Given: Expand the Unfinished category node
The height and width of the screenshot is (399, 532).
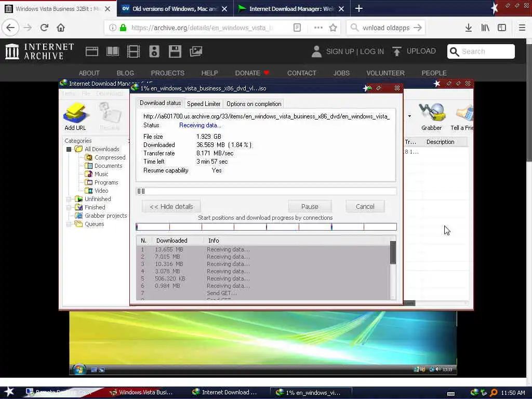Looking at the screenshot, I should click(x=69, y=199).
